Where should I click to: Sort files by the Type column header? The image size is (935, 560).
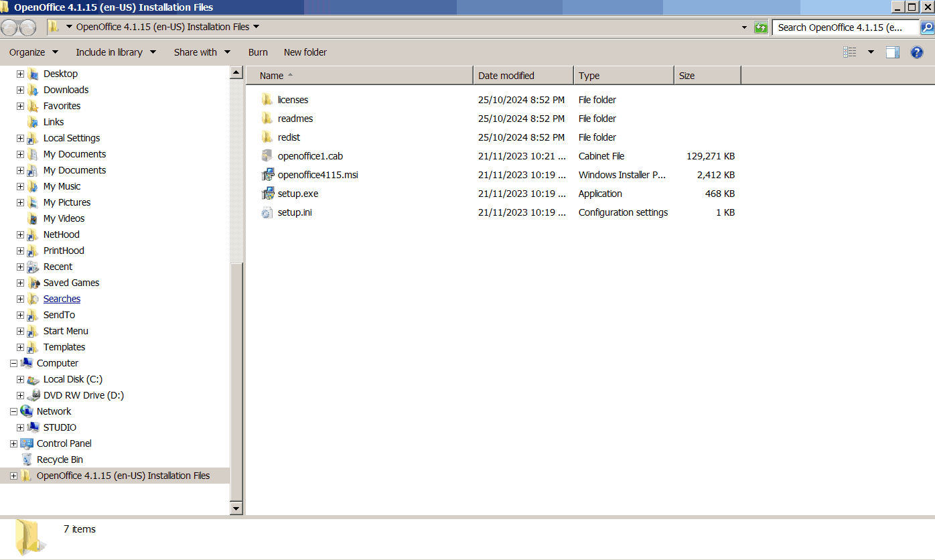pos(624,76)
